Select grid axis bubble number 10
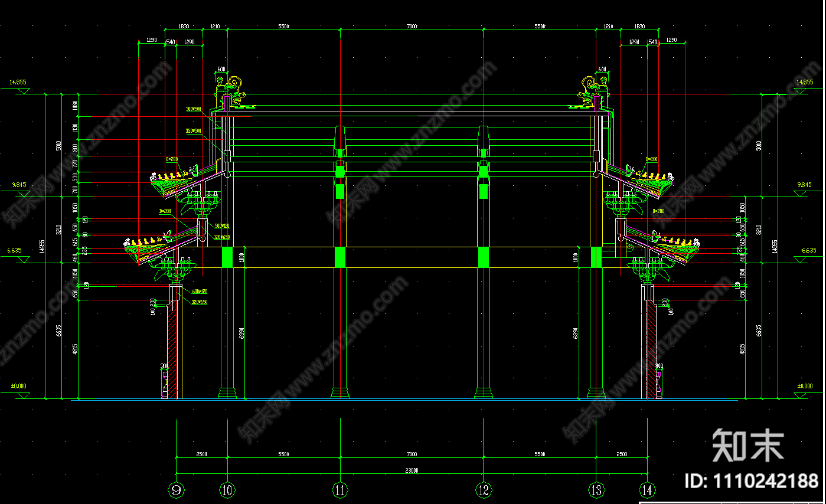The image size is (826, 504). click(228, 489)
